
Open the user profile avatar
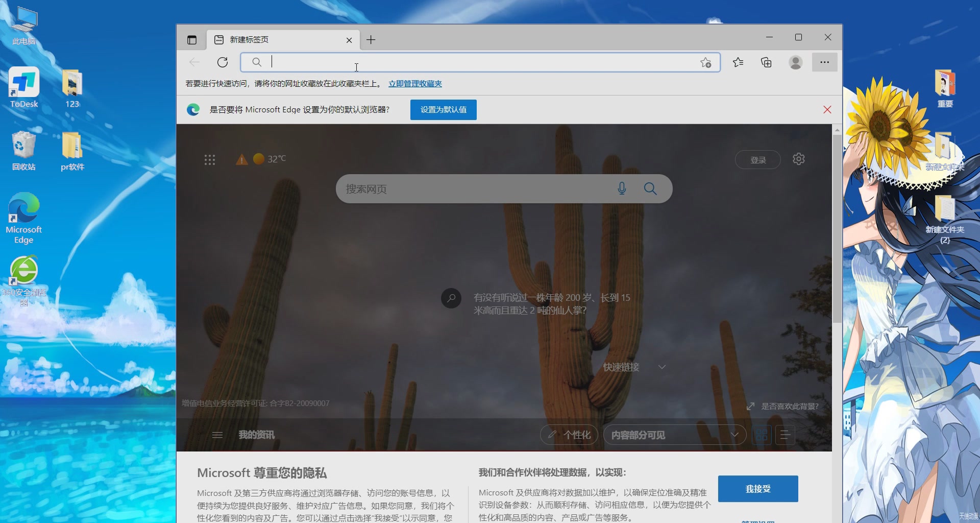click(795, 62)
